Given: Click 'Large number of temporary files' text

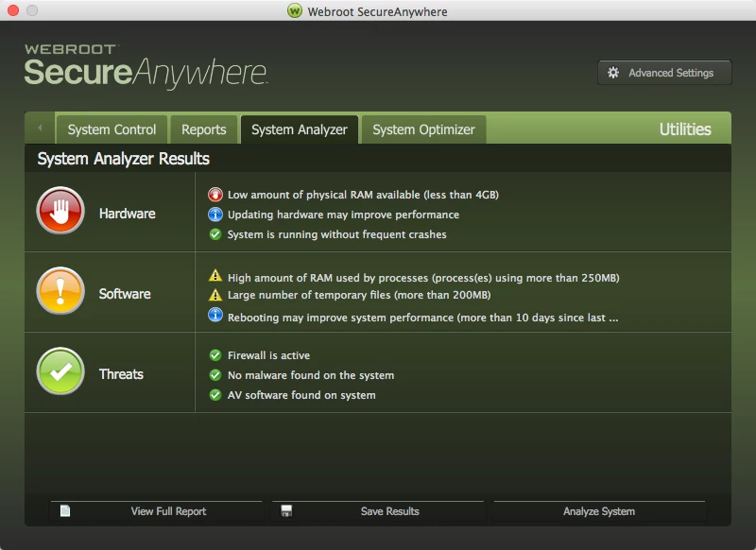Looking at the screenshot, I should [x=359, y=295].
